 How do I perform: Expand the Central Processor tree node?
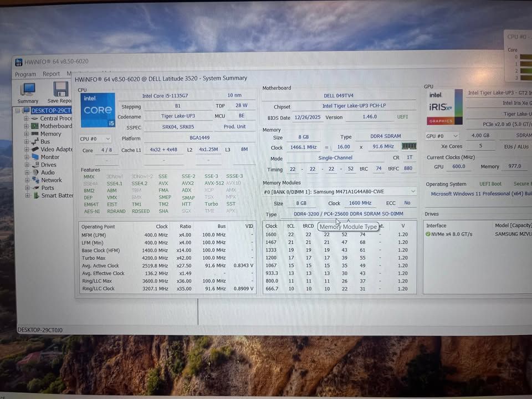coord(26,119)
